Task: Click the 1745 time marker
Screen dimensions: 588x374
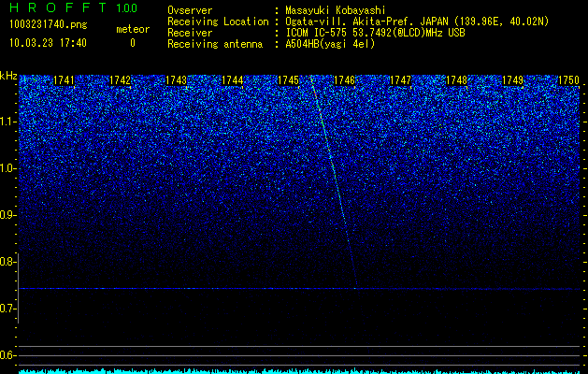Action: tap(288, 80)
